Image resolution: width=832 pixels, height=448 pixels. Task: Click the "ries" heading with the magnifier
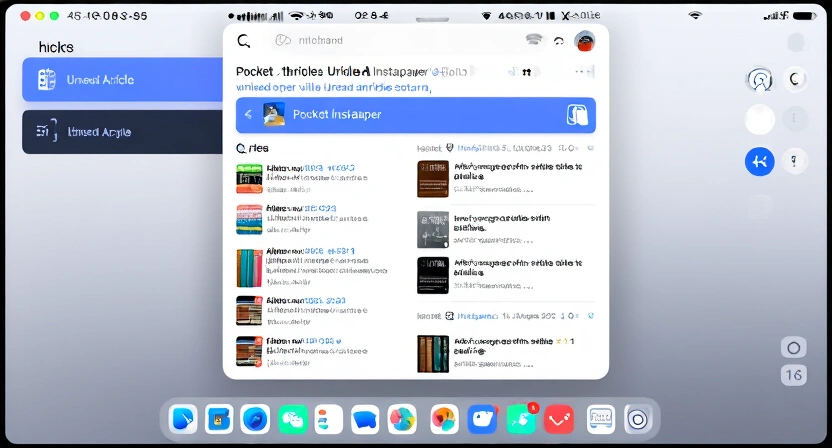click(253, 148)
